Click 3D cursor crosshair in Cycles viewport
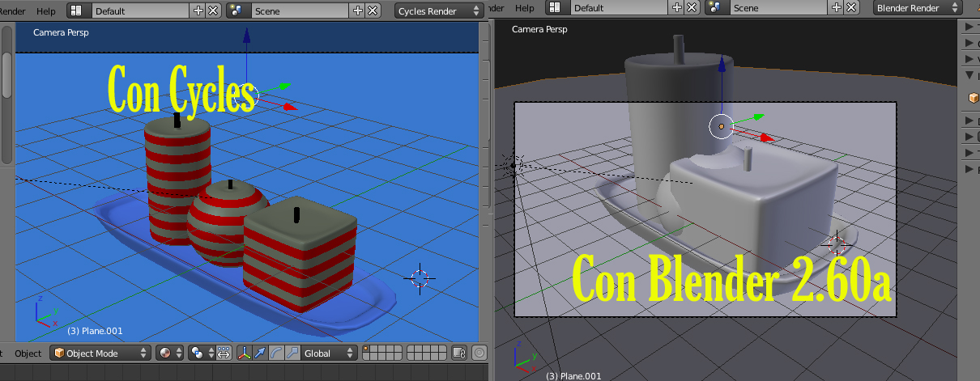 click(420, 279)
